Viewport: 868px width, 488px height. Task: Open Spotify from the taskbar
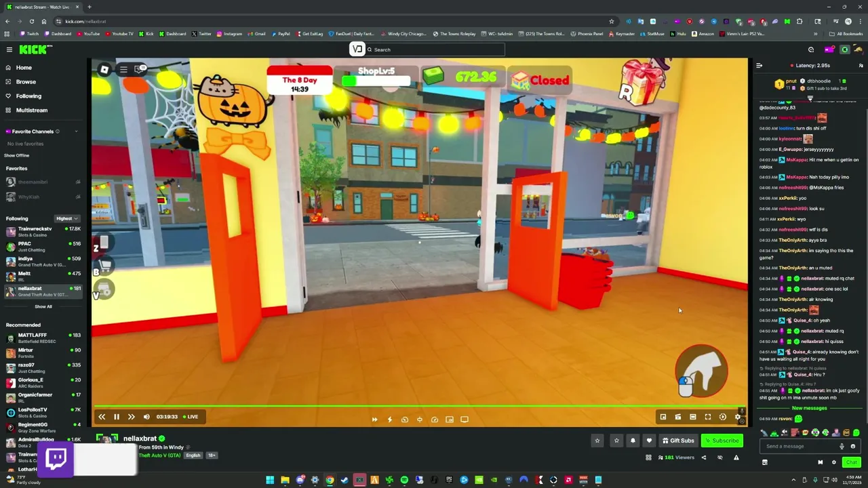(404, 481)
